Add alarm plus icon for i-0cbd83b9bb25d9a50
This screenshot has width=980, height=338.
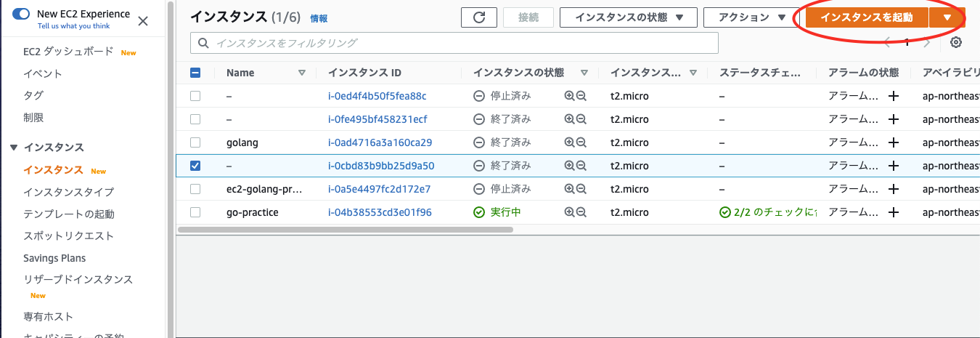coord(894,166)
